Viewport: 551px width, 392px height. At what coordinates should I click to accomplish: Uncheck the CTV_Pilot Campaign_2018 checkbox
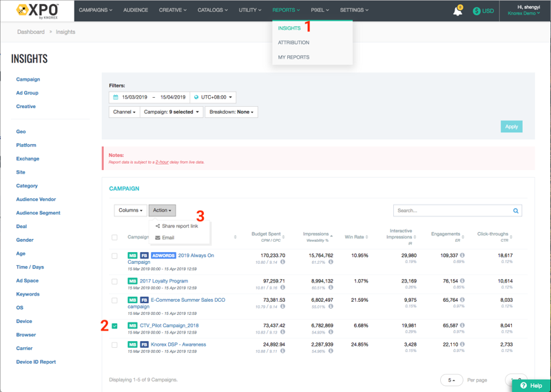tap(114, 326)
